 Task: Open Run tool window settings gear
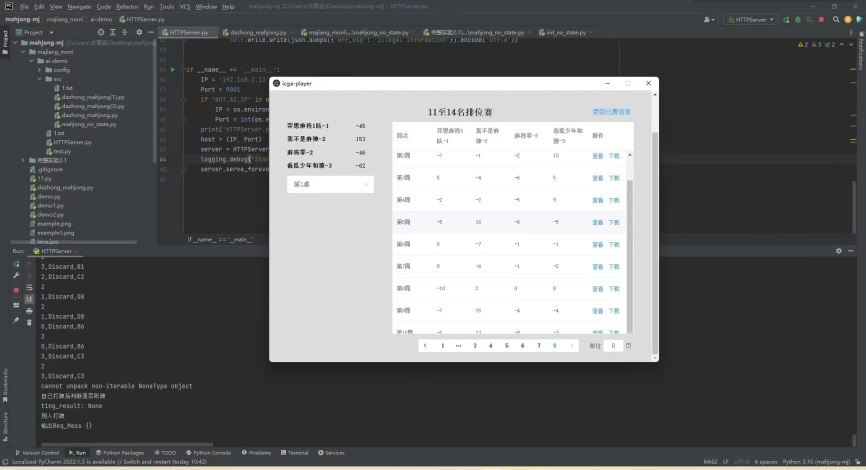click(838, 251)
